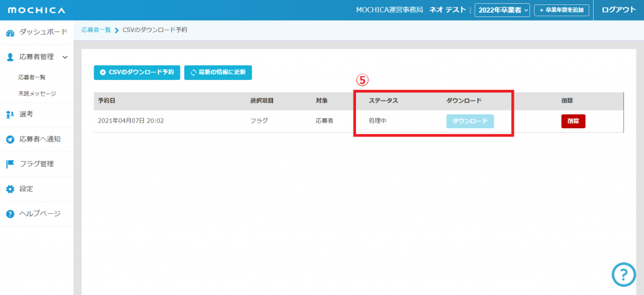
Task: Click the dashboard gauge icon in sidebar
Action: point(10,32)
